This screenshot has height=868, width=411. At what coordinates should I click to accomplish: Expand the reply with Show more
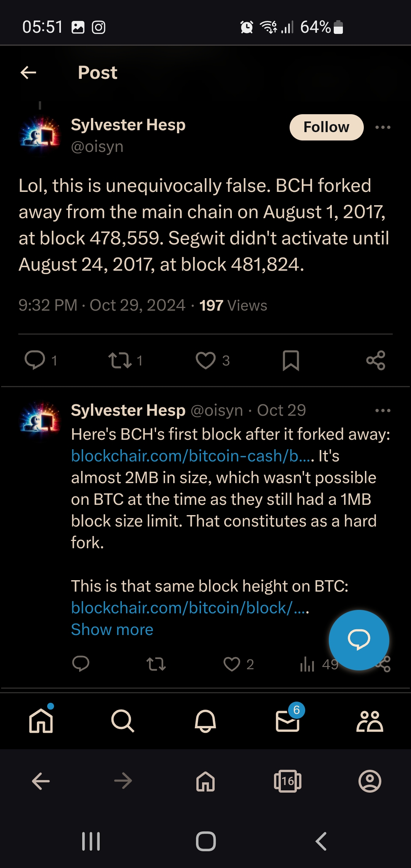pos(112,629)
